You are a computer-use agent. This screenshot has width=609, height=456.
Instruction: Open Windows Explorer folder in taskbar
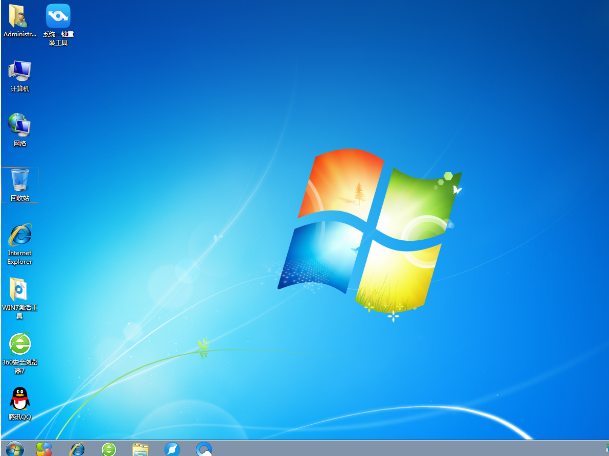[x=140, y=449]
